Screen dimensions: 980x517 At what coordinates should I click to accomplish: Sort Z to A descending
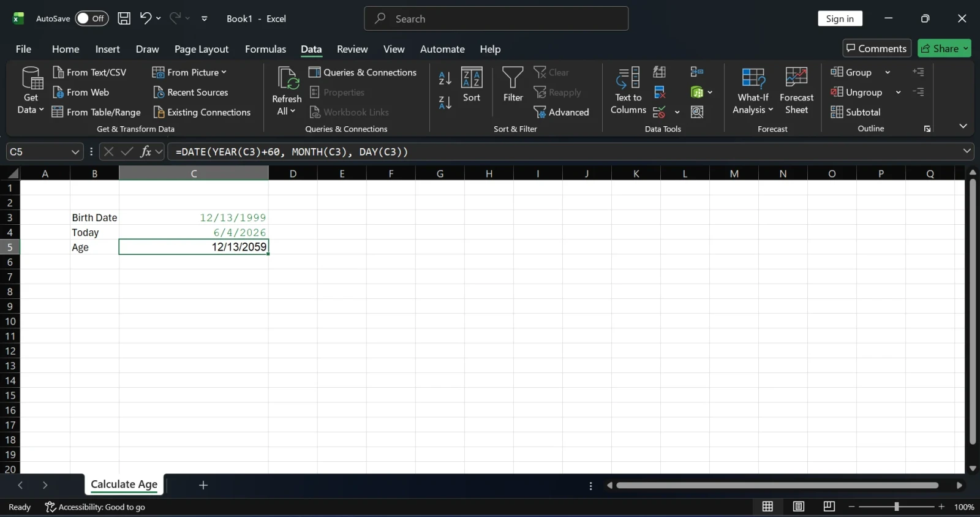[445, 102]
